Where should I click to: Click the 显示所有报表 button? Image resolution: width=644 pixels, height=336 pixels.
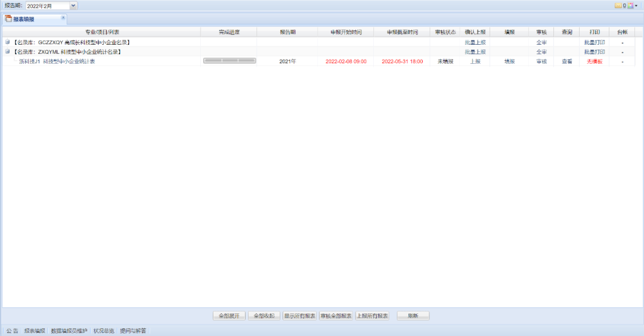pyautogui.click(x=299, y=316)
